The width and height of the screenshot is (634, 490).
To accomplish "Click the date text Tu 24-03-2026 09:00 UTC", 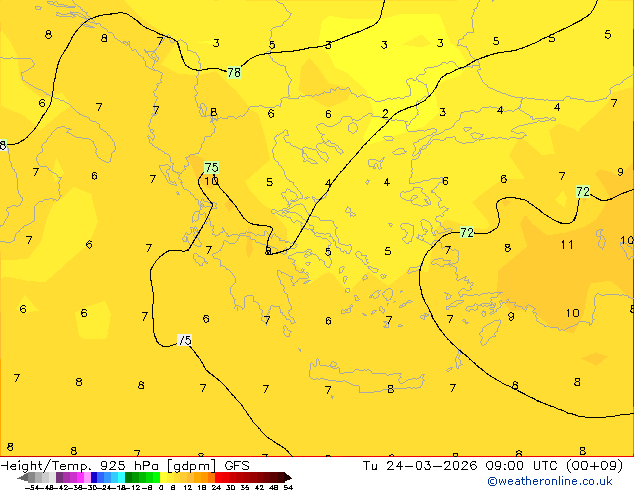I will click(459, 466).
